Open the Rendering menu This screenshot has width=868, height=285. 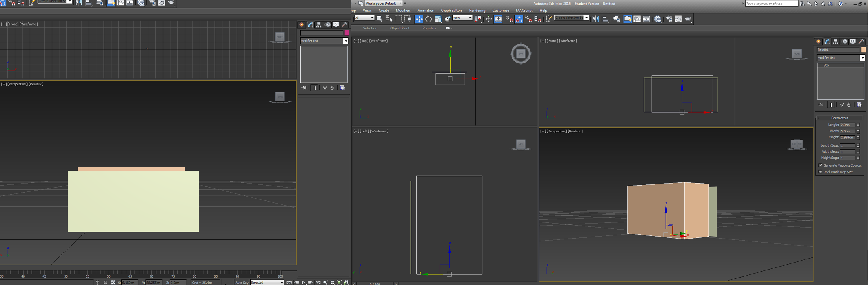477,11
